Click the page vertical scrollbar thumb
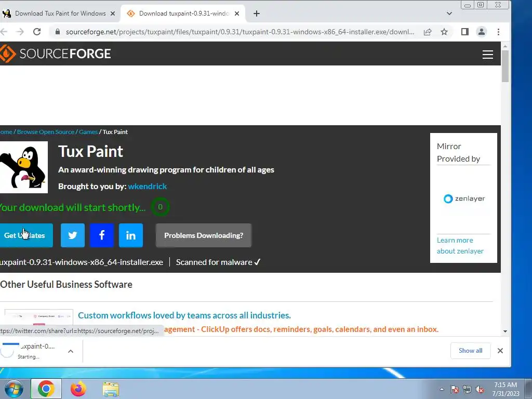The height and width of the screenshot is (399, 532). point(505,66)
